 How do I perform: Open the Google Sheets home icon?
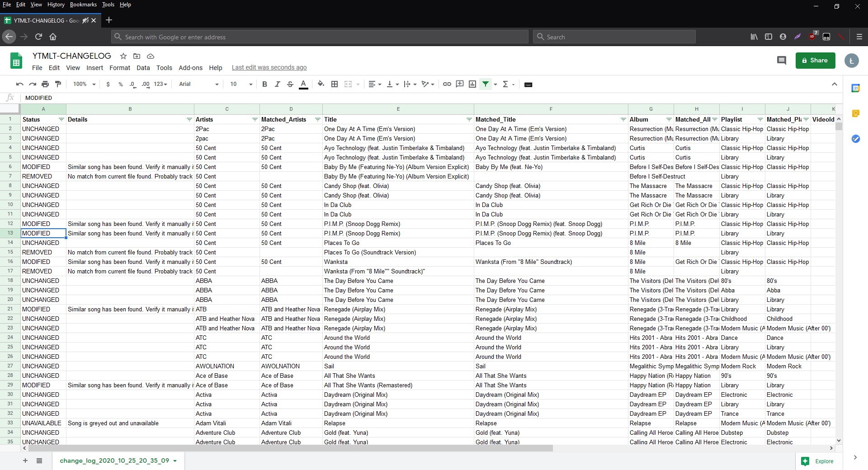[x=16, y=61]
